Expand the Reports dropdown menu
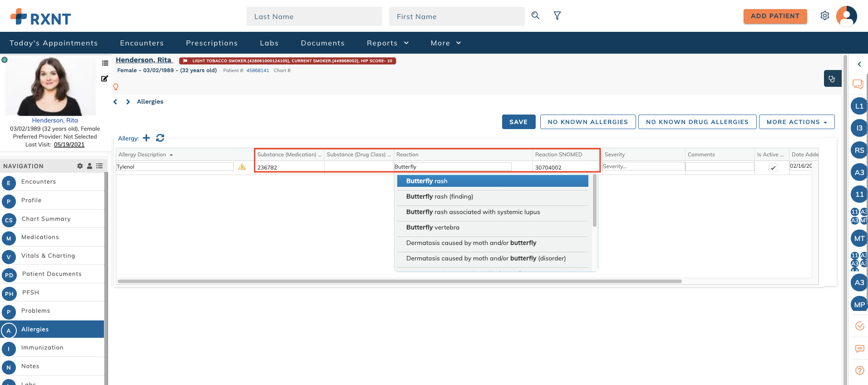Image resolution: width=868 pixels, height=385 pixels. point(388,43)
